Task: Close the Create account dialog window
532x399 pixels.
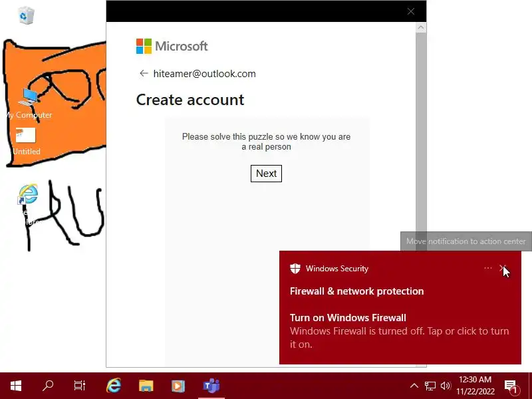Action: (x=411, y=11)
